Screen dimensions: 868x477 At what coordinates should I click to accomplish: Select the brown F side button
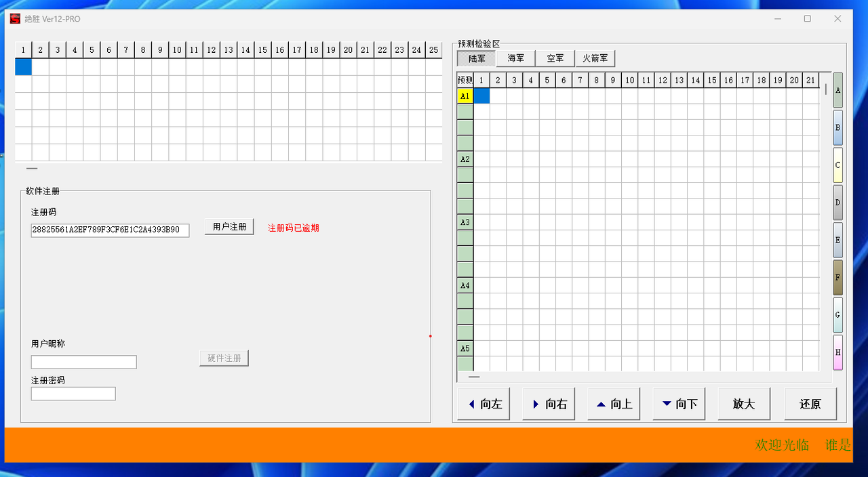[838, 277]
